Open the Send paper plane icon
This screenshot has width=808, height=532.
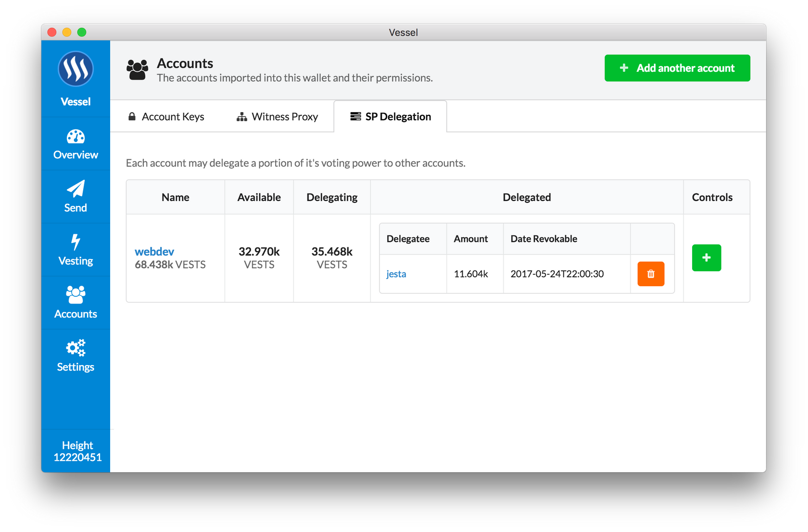pos(76,189)
